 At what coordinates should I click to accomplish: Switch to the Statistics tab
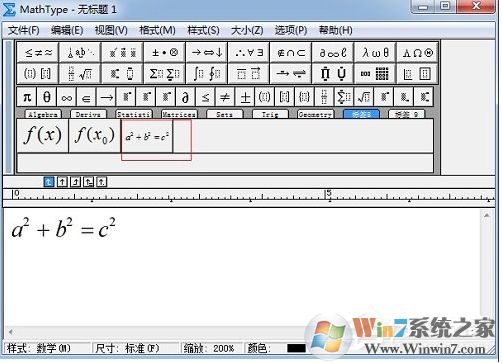[134, 114]
